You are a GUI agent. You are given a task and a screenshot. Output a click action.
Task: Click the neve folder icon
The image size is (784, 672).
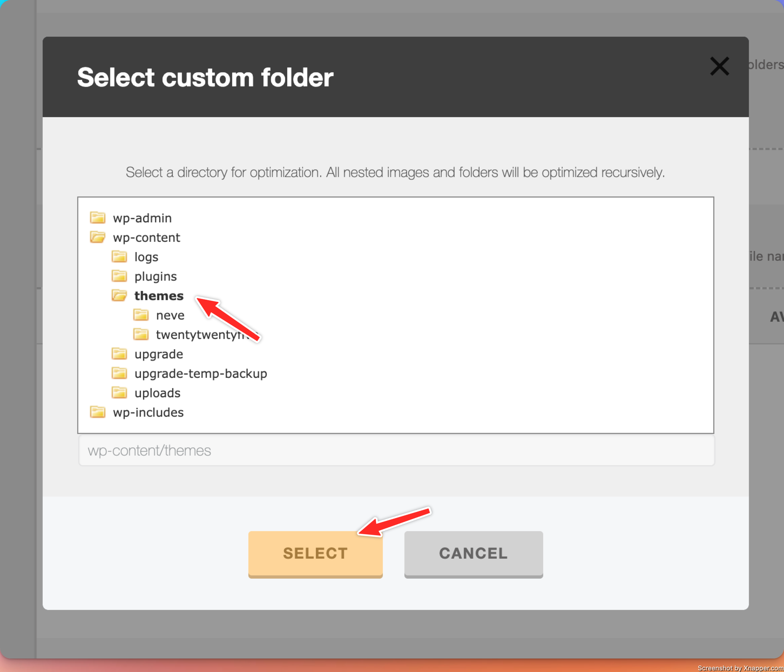point(141,315)
